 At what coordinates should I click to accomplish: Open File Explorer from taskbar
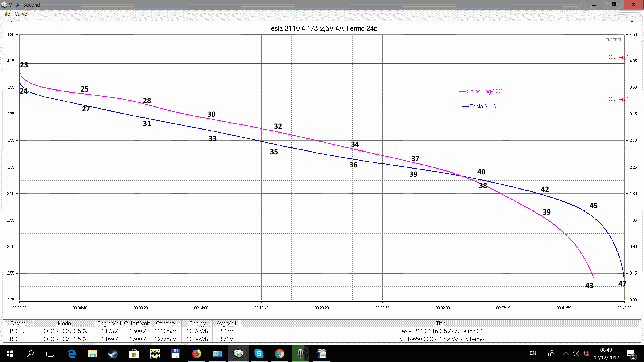pyautogui.click(x=92, y=354)
